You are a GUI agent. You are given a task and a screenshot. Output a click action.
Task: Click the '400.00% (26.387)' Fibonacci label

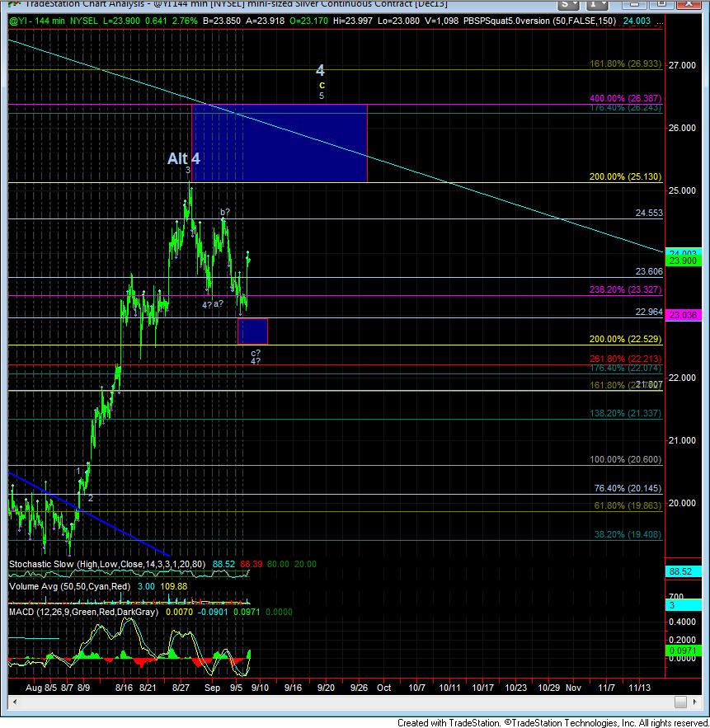(626, 98)
